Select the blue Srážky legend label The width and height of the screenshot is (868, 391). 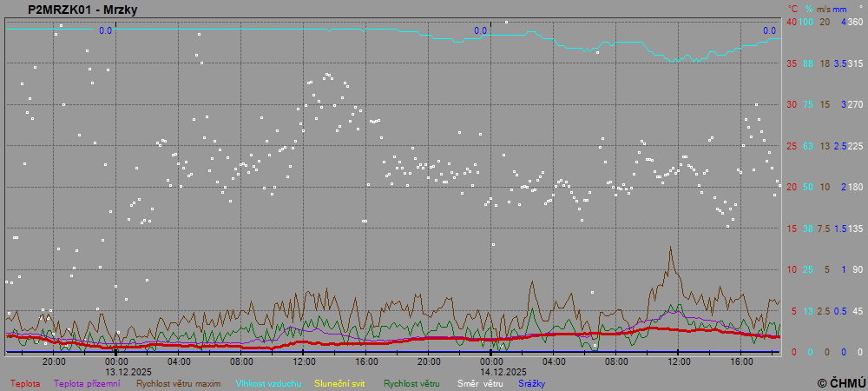[532, 383]
